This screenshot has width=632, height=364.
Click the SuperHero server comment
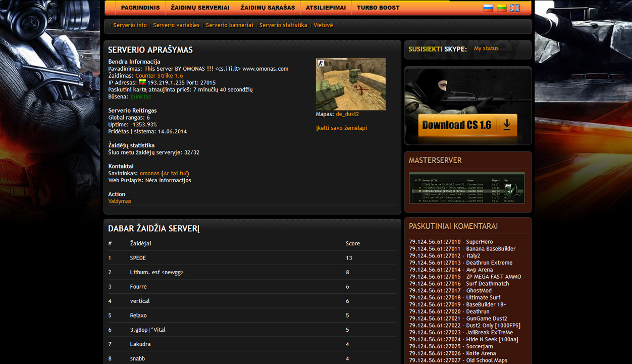click(x=451, y=242)
